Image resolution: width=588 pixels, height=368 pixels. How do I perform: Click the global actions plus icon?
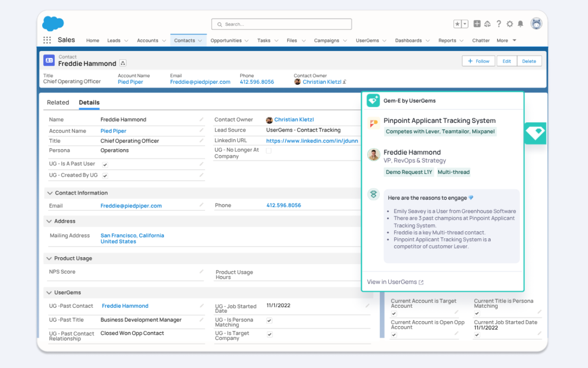tap(477, 24)
